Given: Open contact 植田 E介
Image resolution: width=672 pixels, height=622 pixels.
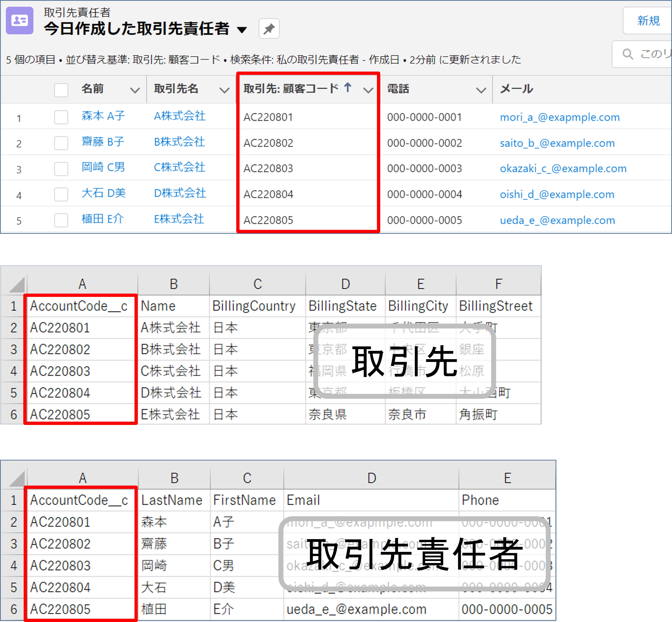Looking at the screenshot, I should pyautogui.click(x=103, y=219).
